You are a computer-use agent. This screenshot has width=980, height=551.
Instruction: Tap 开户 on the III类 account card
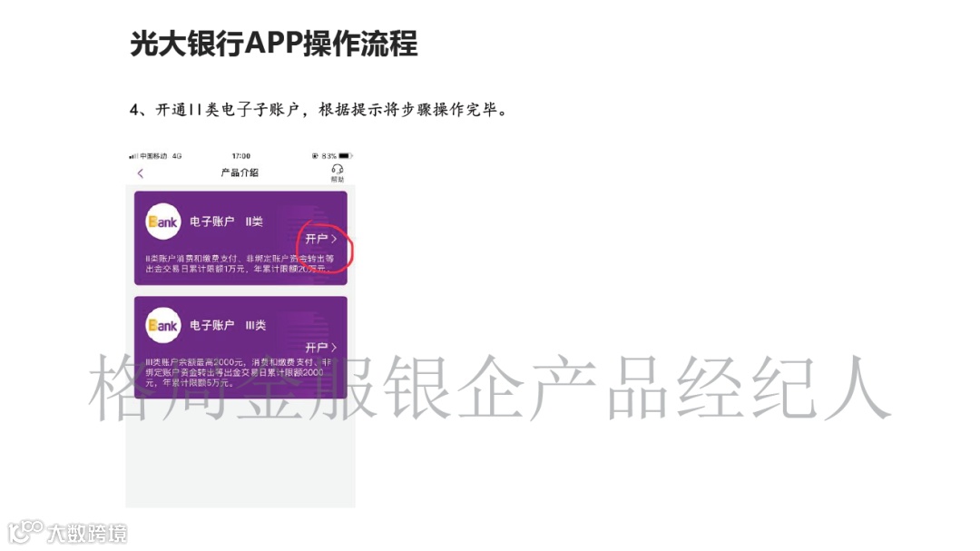[320, 347]
